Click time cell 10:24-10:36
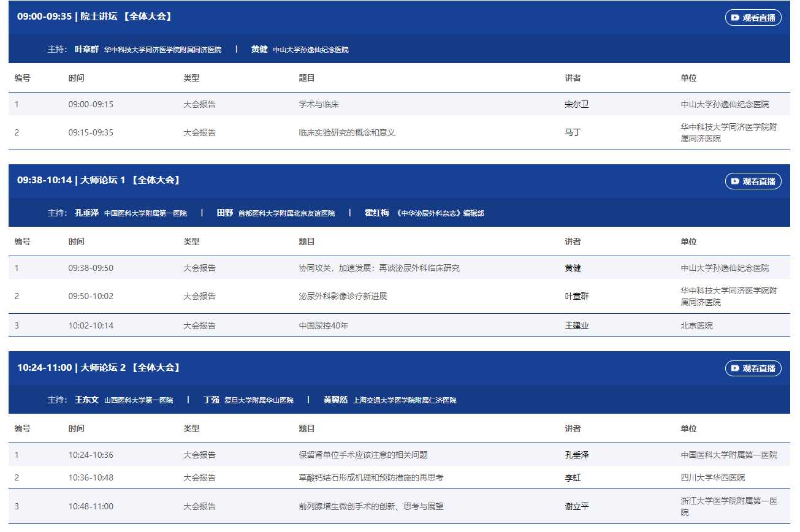This screenshot has height=532, width=800. (x=91, y=455)
